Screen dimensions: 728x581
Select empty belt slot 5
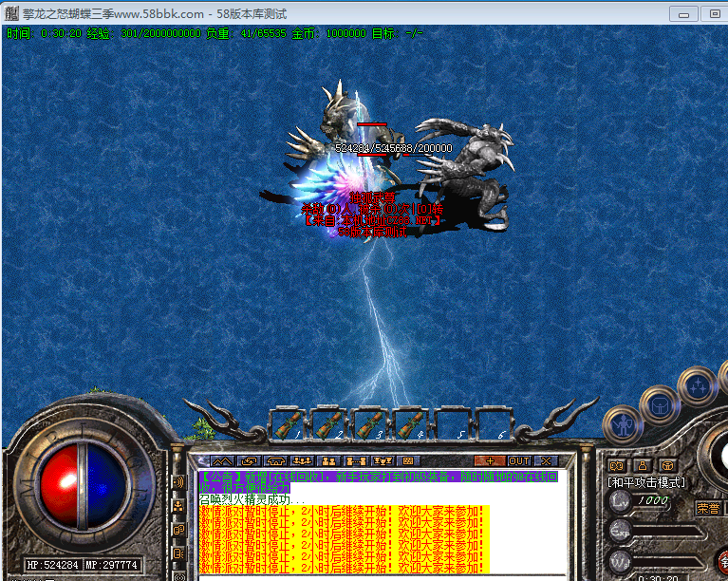tap(452, 425)
